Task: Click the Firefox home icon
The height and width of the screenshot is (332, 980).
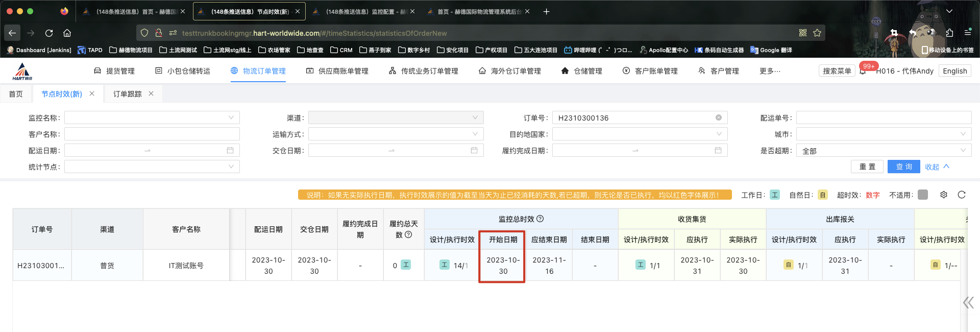Action: coord(67,33)
